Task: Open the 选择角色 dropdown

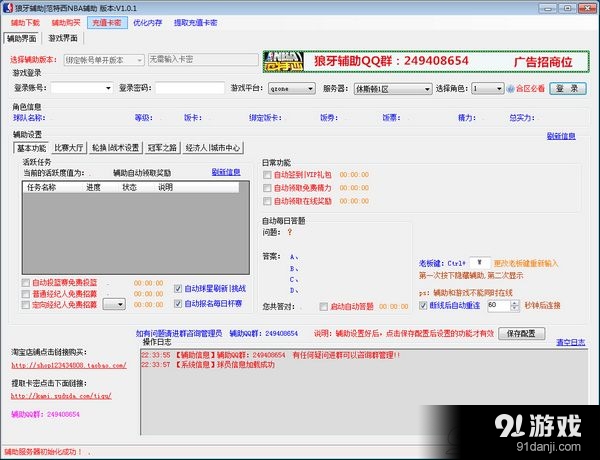Action: pyautogui.click(x=488, y=88)
